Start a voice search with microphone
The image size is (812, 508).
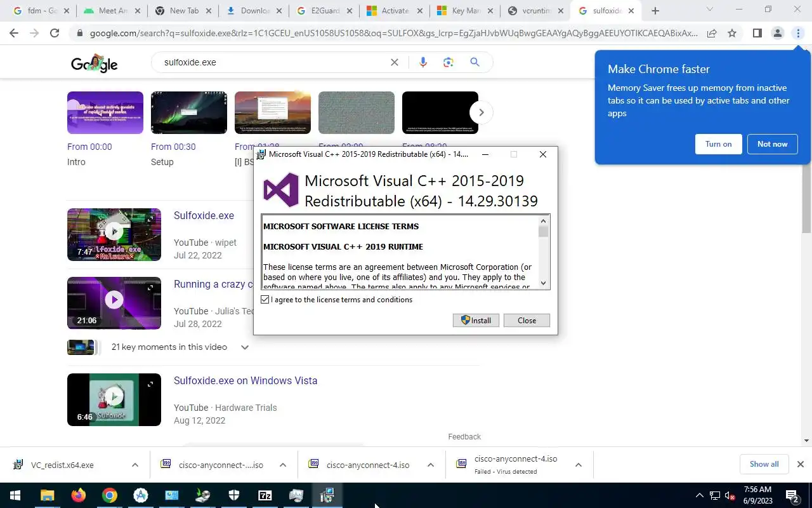pyautogui.click(x=423, y=62)
